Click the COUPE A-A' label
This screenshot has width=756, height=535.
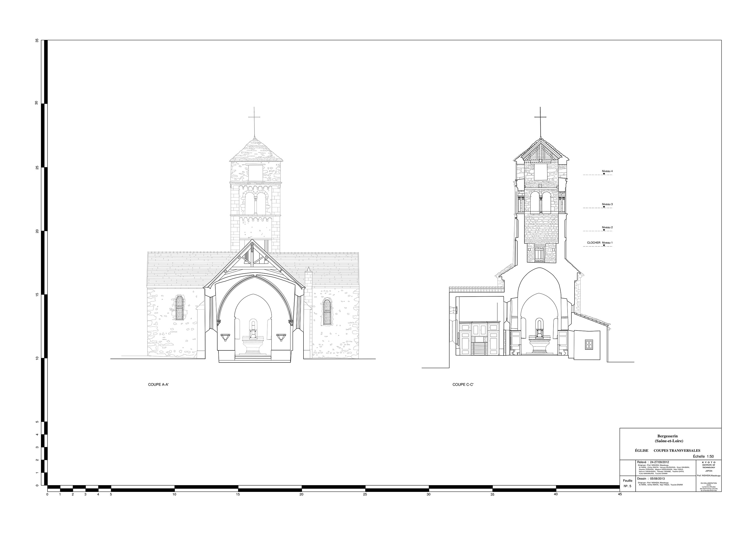158,385
